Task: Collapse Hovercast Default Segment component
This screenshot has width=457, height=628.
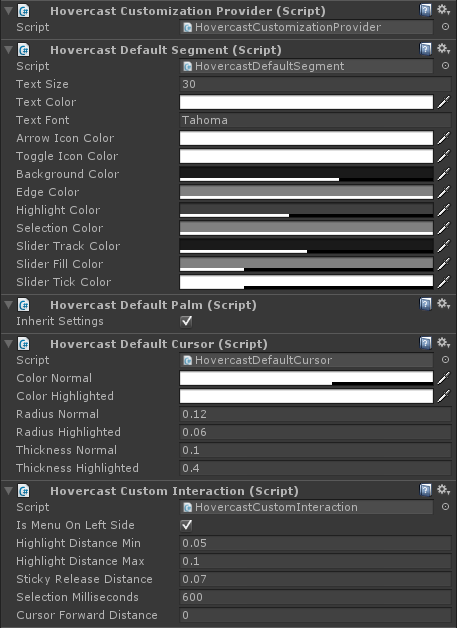Action: point(8,50)
